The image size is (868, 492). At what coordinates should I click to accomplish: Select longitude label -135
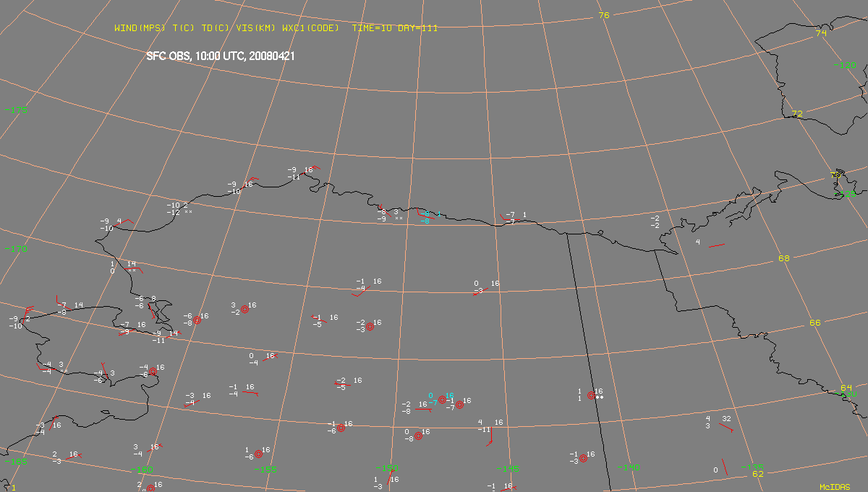pos(752,467)
